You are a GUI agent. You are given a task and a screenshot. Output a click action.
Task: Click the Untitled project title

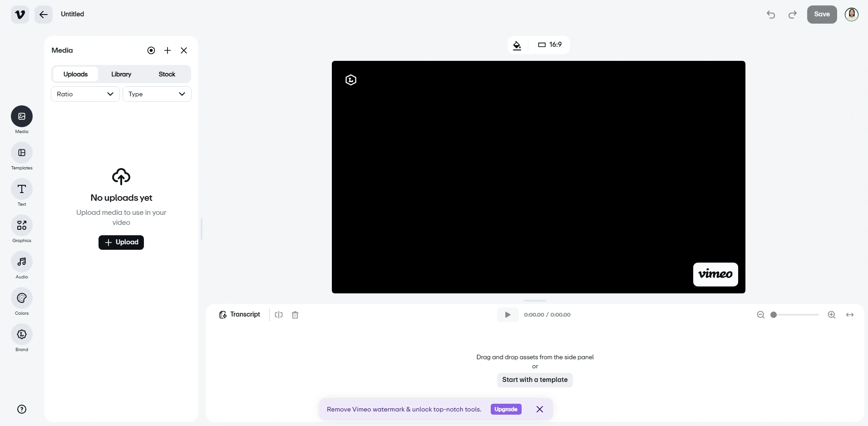(73, 14)
